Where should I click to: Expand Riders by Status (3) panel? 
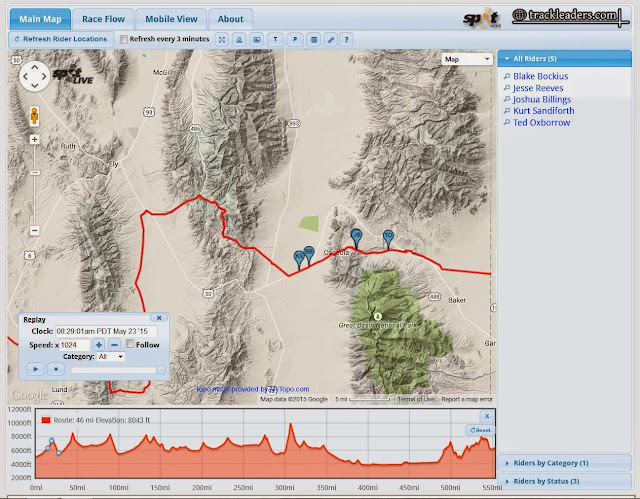coord(564,481)
